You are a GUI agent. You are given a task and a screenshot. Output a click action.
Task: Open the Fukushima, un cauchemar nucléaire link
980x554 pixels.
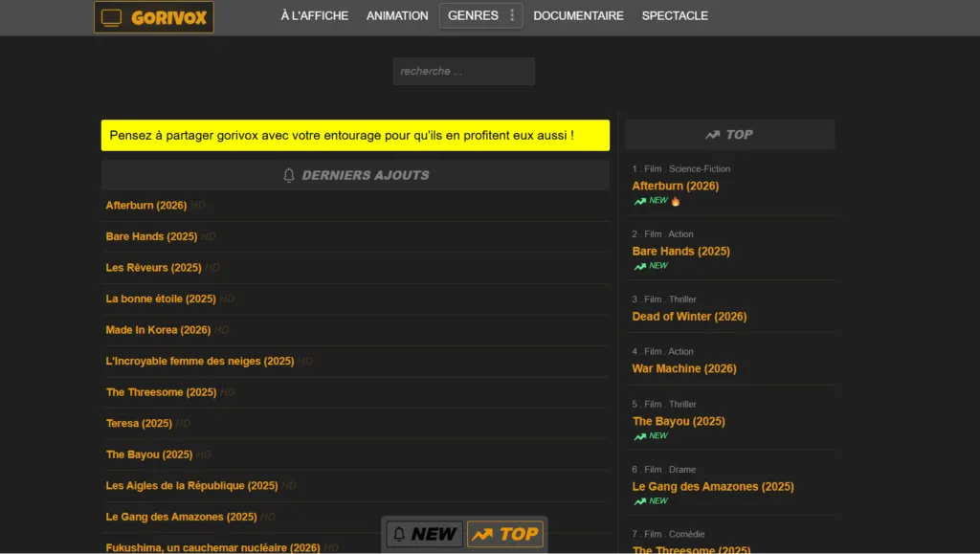click(212, 547)
